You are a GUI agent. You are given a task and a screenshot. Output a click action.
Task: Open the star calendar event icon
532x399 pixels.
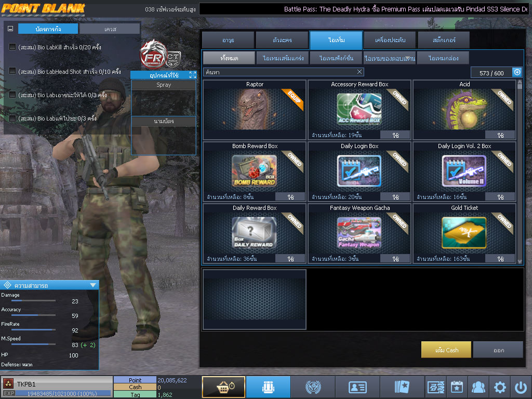(457, 387)
